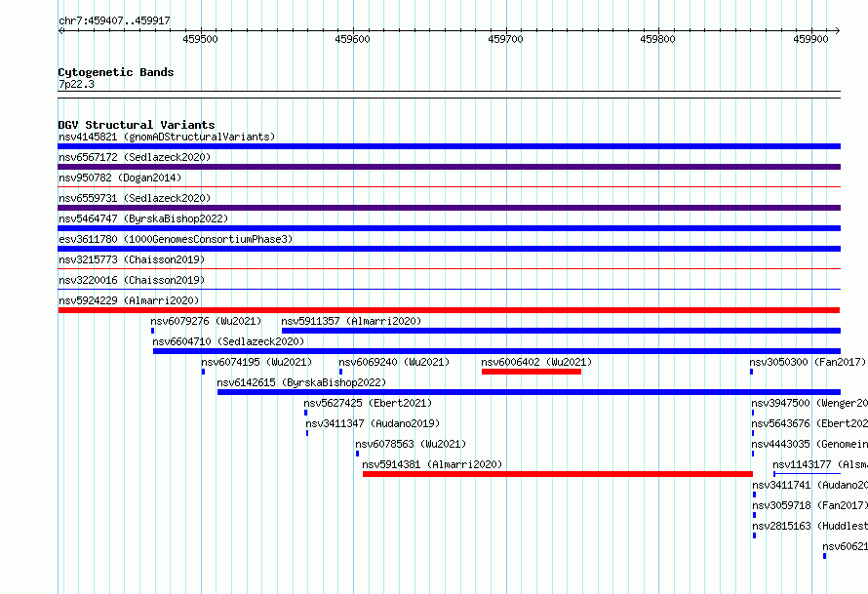Viewport: 868px width, 594px height.
Task: Open nsv6074195 (Wu2021) label
Action: pyautogui.click(x=256, y=362)
